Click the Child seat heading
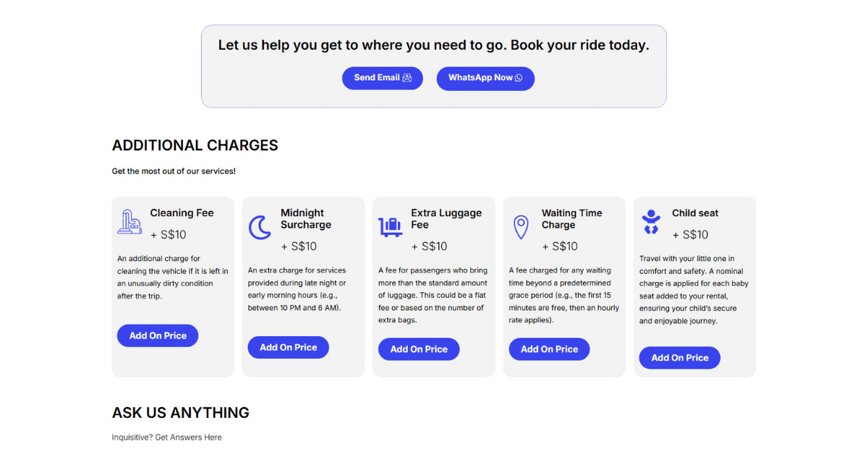Screen dimensions: 868x454 click(x=695, y=213)
